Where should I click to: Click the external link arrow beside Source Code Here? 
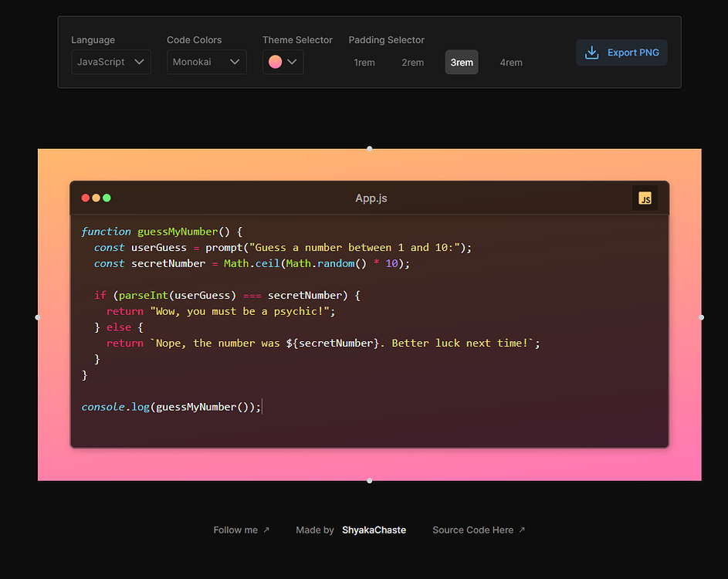(x=522, y=530)
